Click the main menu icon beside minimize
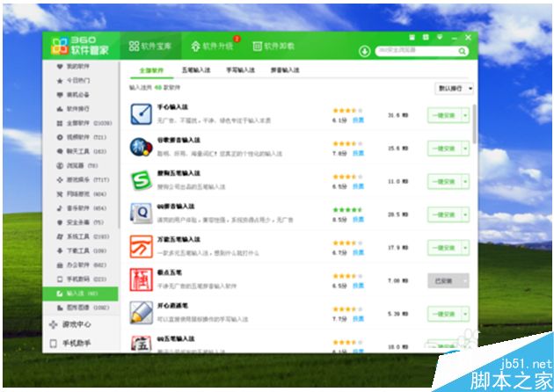Screen dimensions: 554x392 pos(440,37)
